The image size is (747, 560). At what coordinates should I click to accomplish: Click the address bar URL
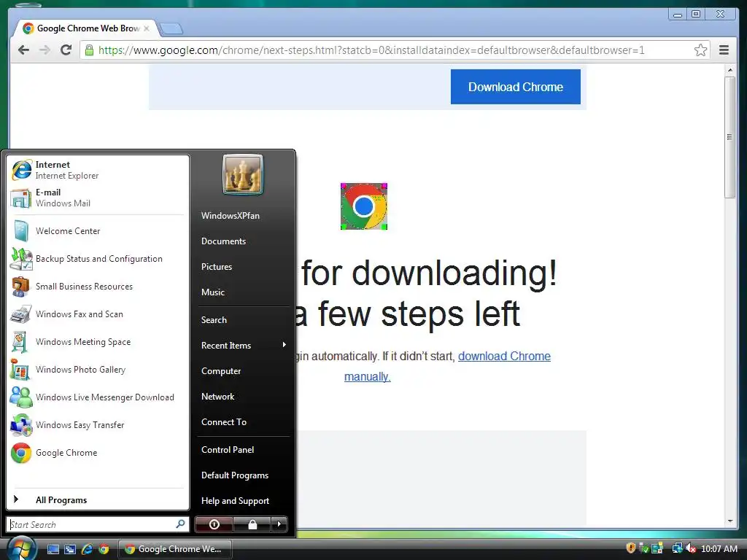[371, 50]
